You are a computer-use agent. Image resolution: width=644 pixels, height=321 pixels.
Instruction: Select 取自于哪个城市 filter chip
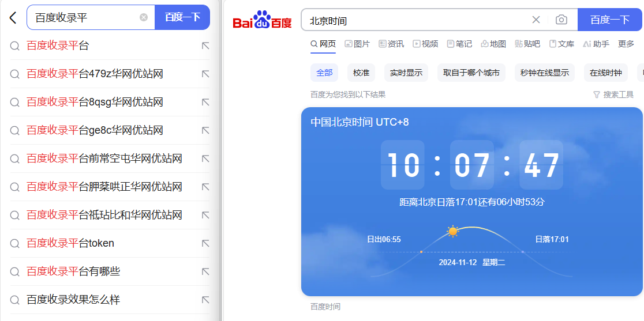471,73
